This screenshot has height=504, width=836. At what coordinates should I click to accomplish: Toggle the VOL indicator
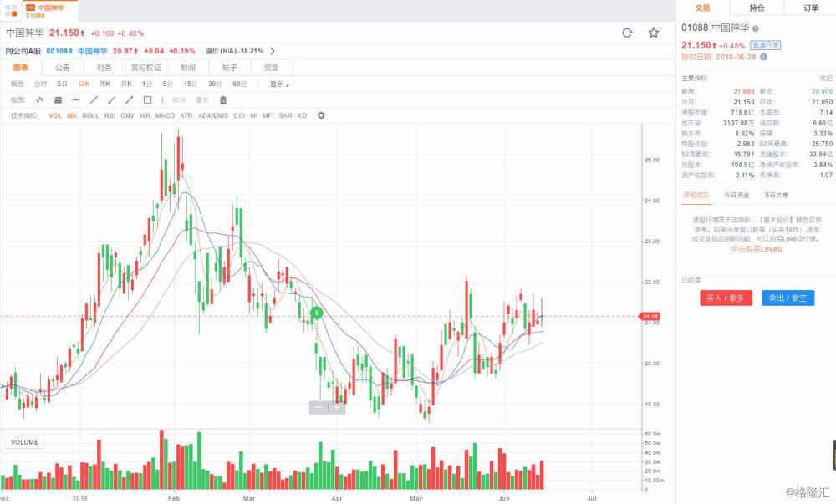[x=55, y=115]
